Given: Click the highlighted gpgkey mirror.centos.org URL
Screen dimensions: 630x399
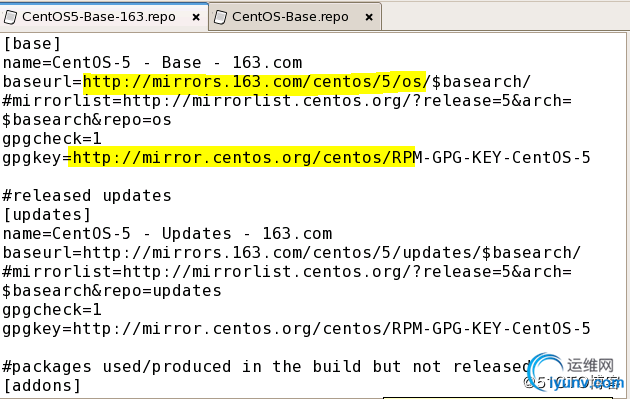Looking at the screenshot, I should click(x=241, y=158).
